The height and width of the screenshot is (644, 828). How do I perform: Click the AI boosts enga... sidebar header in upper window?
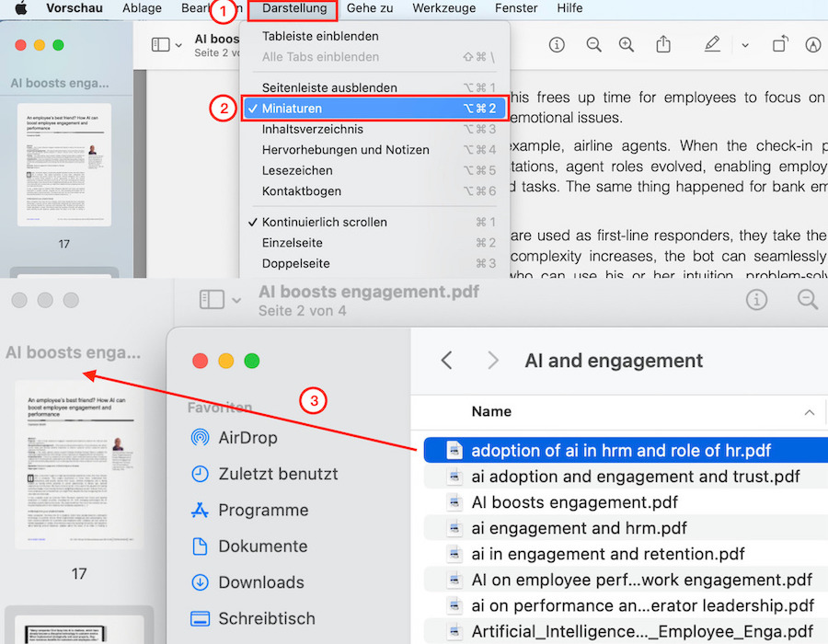point(60,83)
